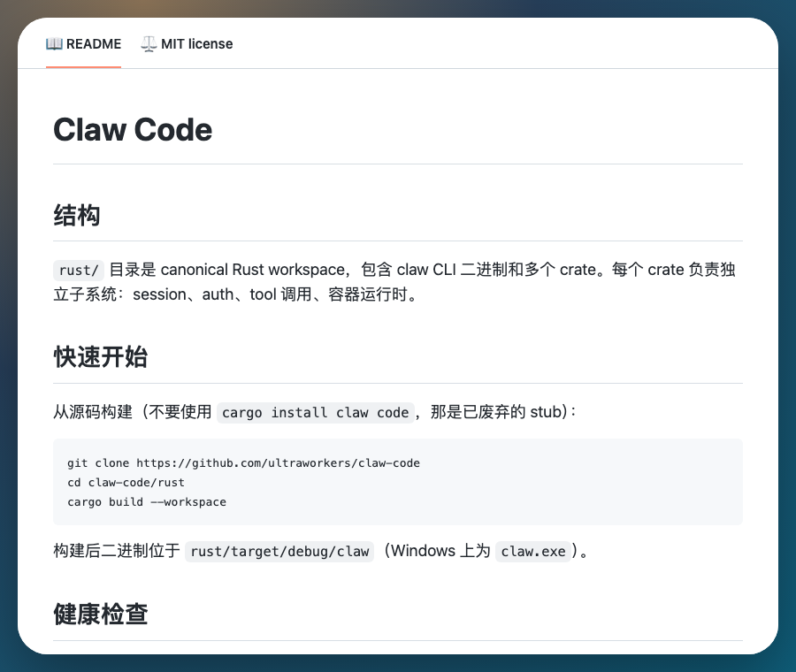Open the README tab
796x672 pixels.
[83, 44]
